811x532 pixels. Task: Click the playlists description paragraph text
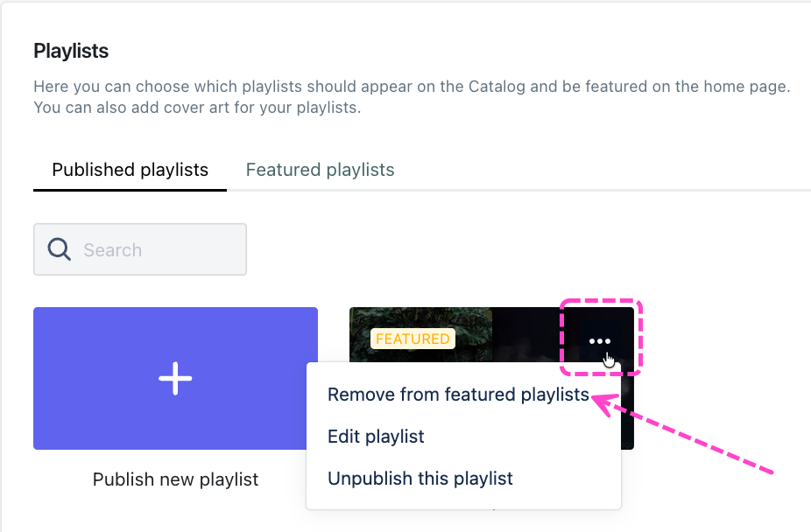click(412, 96)
